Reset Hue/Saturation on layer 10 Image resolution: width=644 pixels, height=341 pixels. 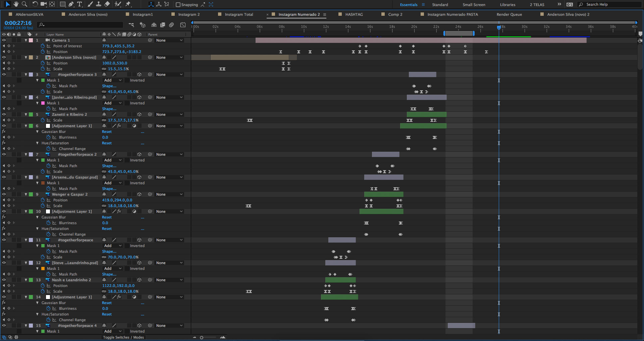(107, 229)
